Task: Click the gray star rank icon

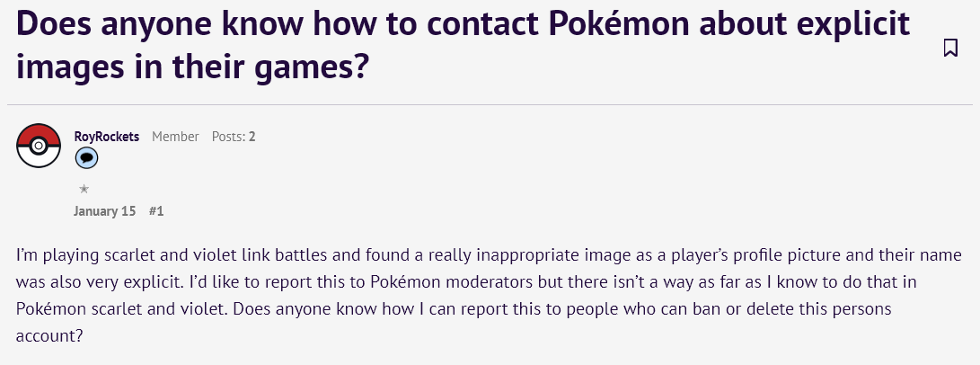Action: [x=84, y=189]
